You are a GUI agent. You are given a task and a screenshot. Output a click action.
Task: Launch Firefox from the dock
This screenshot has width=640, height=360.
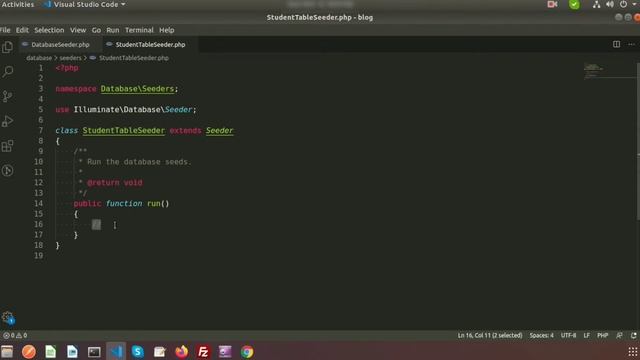(182, 351)
